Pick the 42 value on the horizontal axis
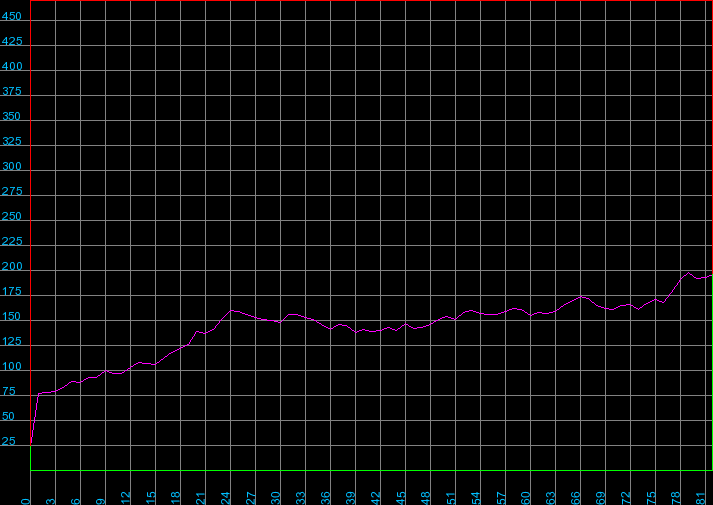Viewport: 713px width, 505px height. pos(376,498)
